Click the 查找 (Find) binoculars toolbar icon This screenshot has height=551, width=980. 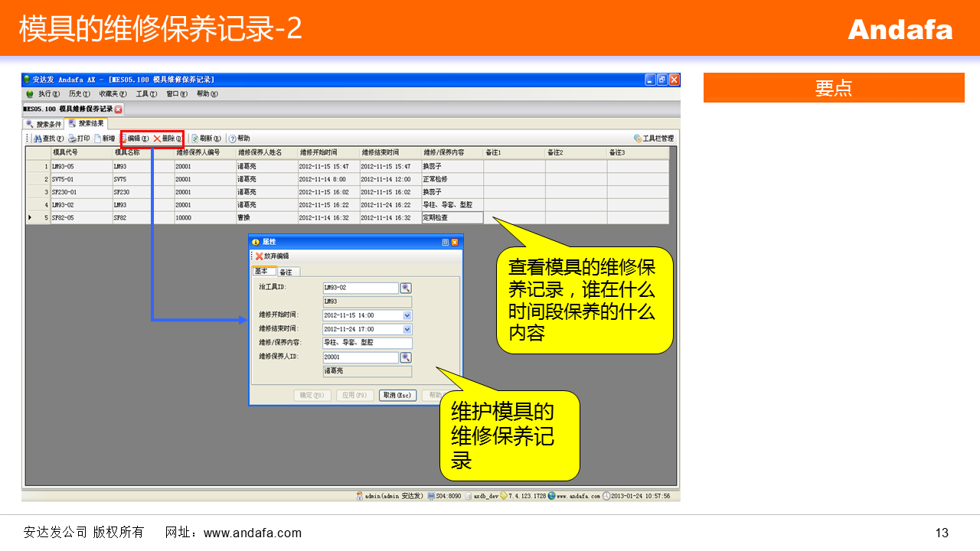pyautogui.click(x=38, y=139)
